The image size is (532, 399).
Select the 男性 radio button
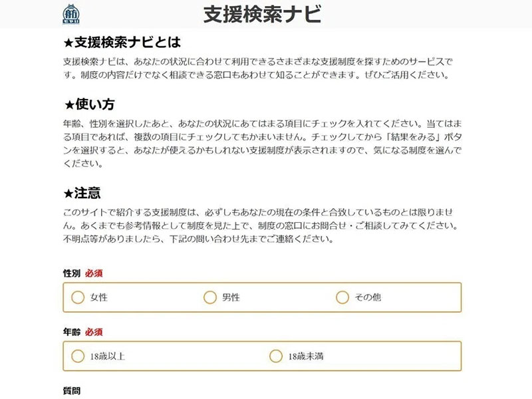pyautogui.click(x=210, y=297)
